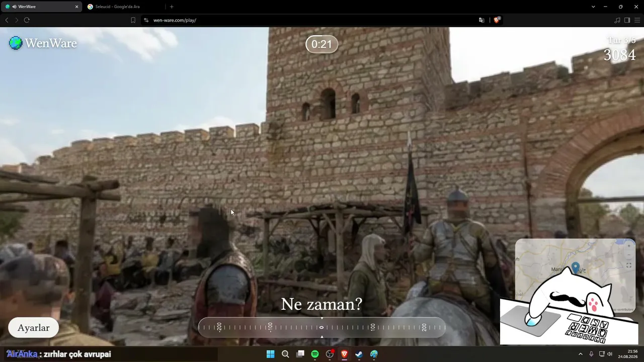The height and width of the screenshot is (362, 644).
Task: Switch to the WenWare browser tab
Action: [42, 7]
